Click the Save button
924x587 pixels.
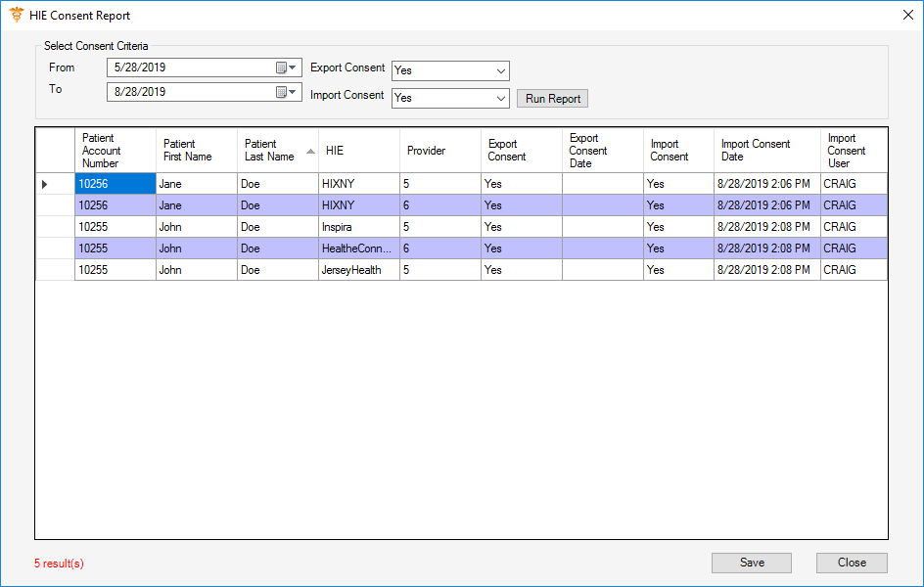pyautogui.click(x=752, y=563)
